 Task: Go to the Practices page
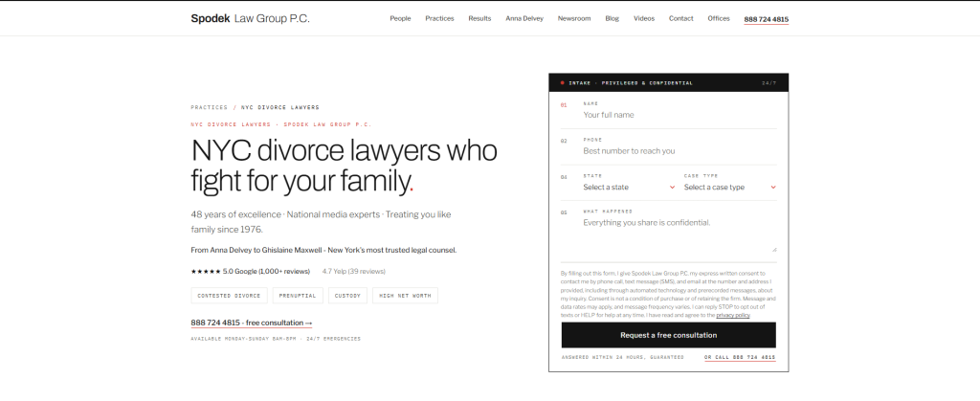pyautogui.click(x=439, y=19)
